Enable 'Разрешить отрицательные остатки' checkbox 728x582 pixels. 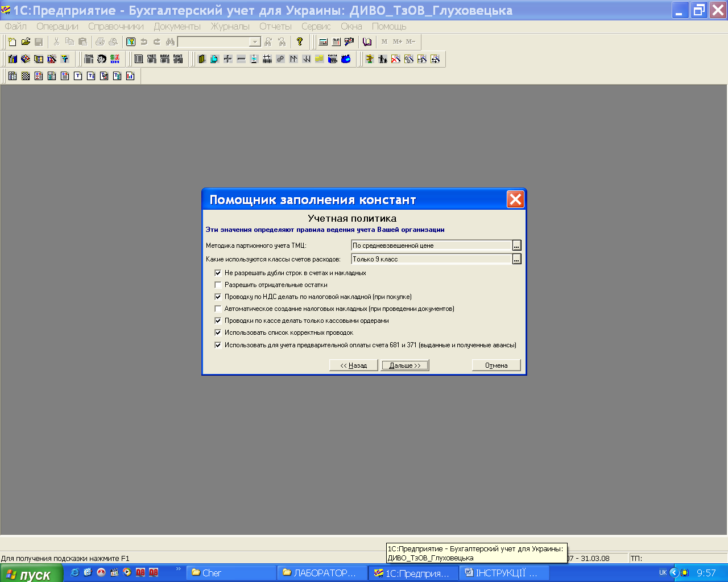tap(218, 285)
